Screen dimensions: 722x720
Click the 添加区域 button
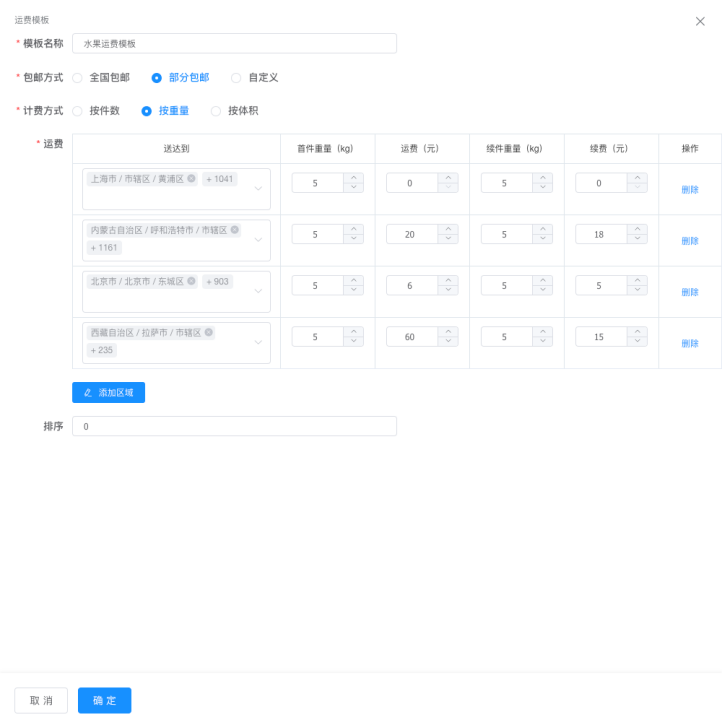[109, 392]
